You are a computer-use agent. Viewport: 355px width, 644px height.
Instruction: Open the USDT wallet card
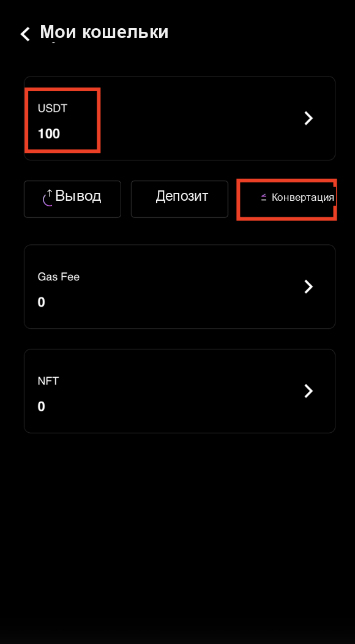coord(179,118)
